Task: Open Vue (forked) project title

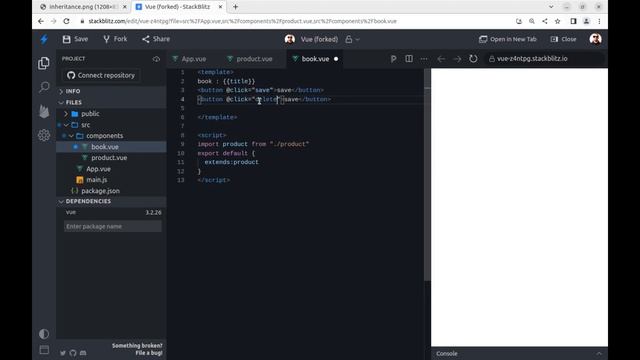Action: coord(319,40)
